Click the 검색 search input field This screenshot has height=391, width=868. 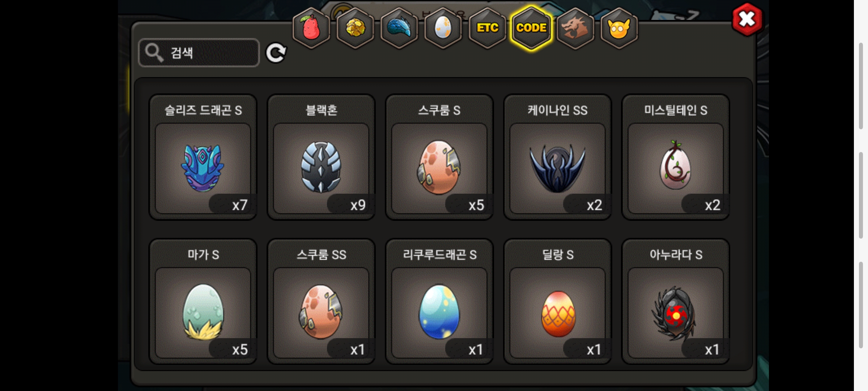coord(199,53)
